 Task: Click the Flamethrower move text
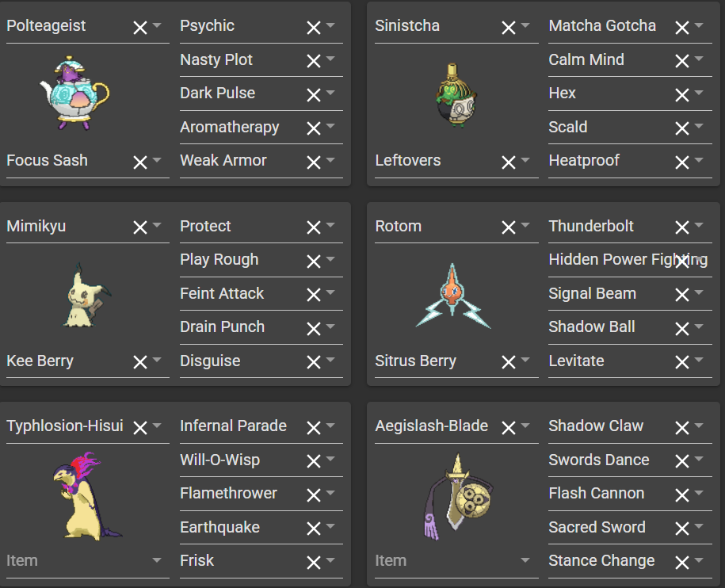click(228, 493)
